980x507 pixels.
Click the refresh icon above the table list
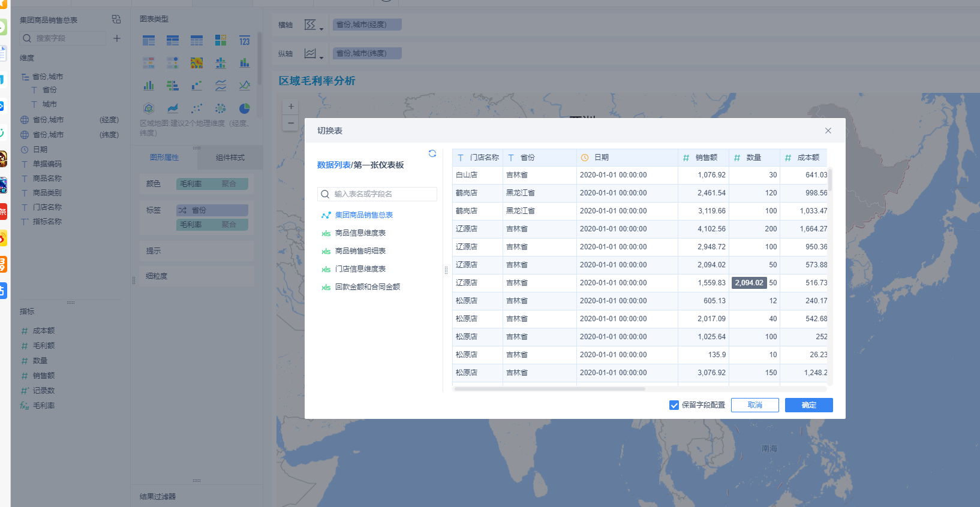pos(432,153)
